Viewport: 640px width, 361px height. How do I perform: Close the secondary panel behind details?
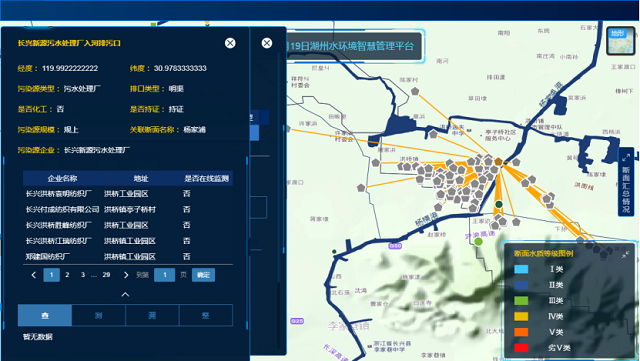(267, 43)
